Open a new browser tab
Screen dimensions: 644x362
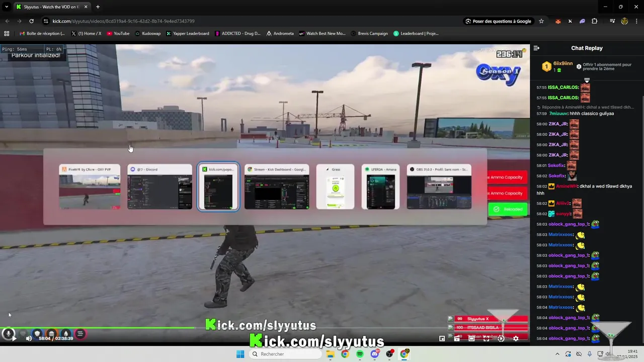(98, 7)
